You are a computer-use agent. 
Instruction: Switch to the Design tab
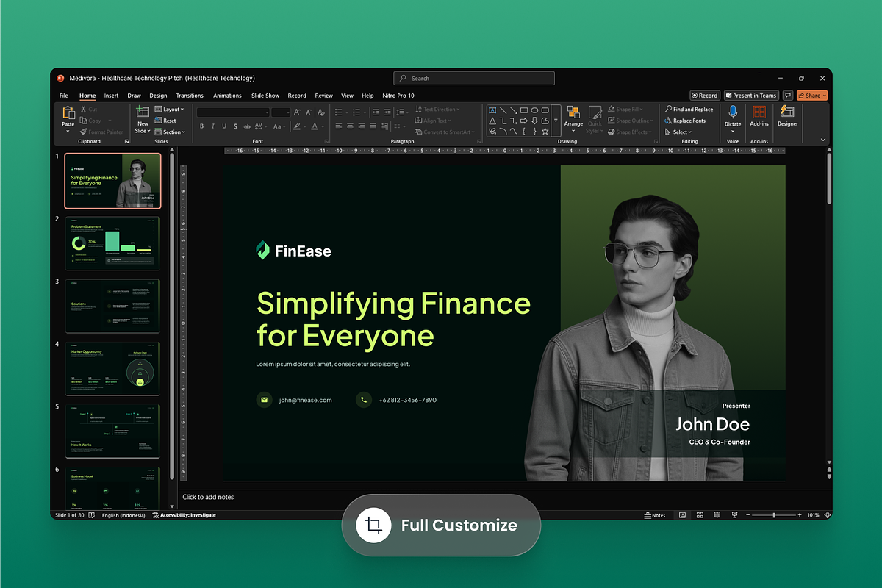pos(158,96)
